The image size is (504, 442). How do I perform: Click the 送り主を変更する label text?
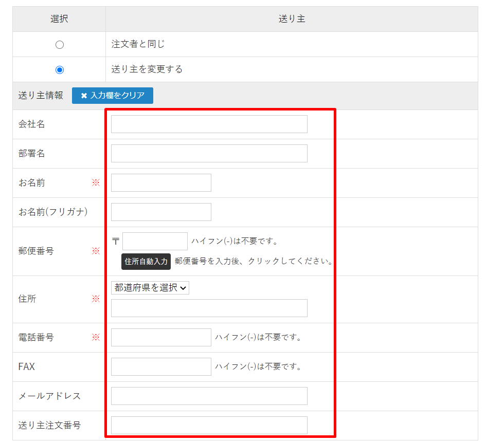click(147, 69)
